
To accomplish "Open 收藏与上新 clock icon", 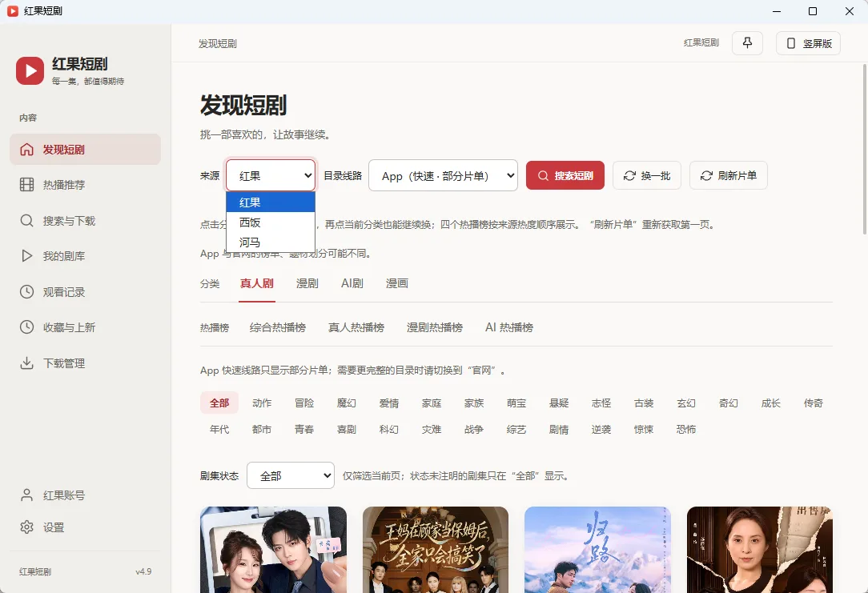I will click(x=26, y=327).
